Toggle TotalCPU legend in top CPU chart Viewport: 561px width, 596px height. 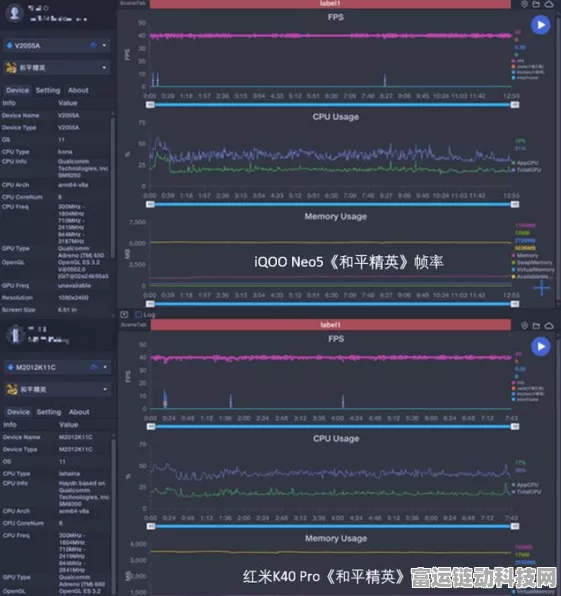point(526,170)
